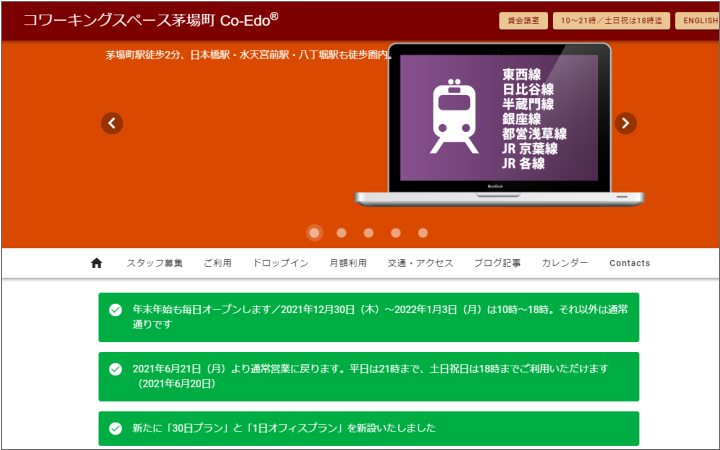Screen dimensions: 720x450
Task: Select the third carousel indicator dot
Action: (x=368, y=233)
